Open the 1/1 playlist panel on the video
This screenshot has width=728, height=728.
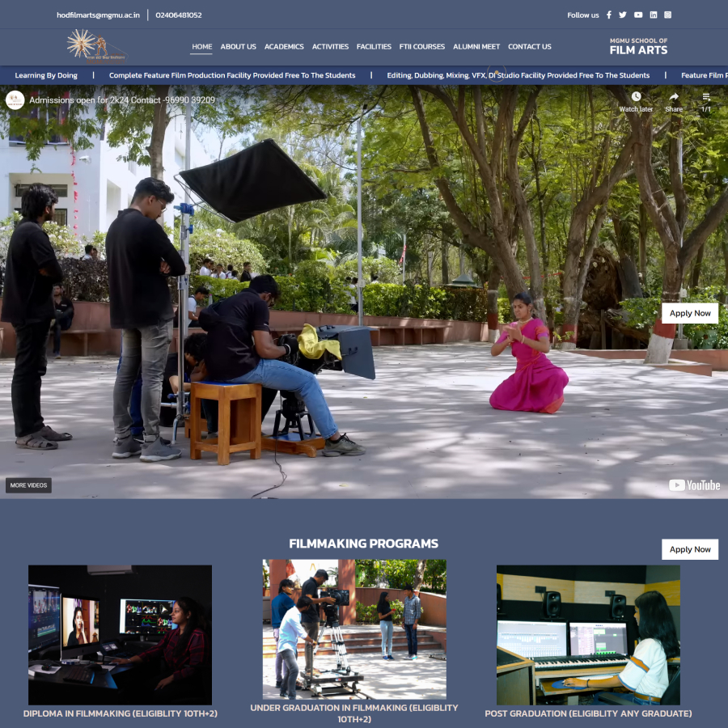[706, 100]
